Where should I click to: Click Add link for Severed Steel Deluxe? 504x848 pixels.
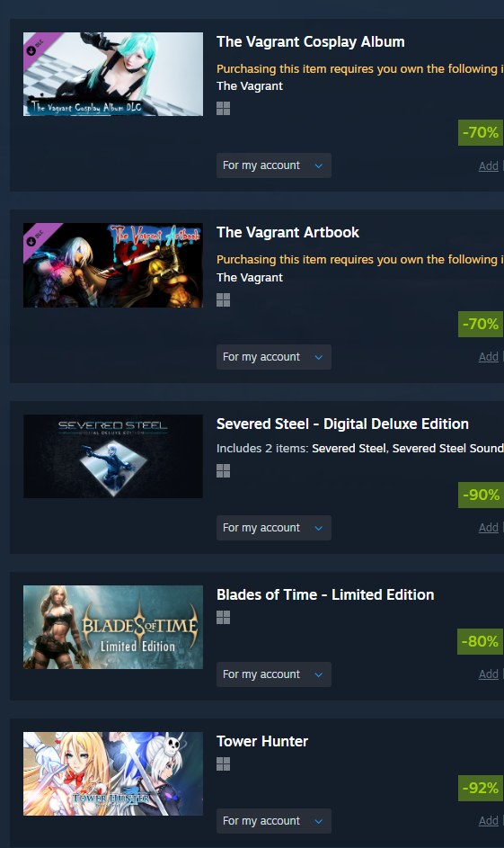(x=489, y=528)
